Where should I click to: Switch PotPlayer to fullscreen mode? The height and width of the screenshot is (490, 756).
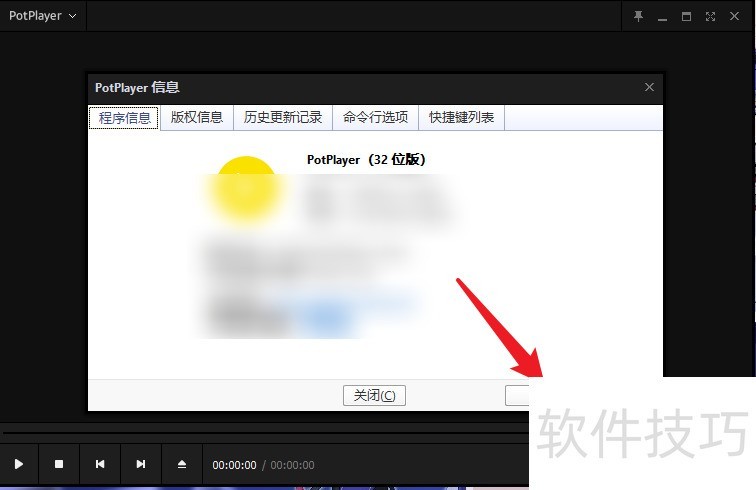pos(710,16)
